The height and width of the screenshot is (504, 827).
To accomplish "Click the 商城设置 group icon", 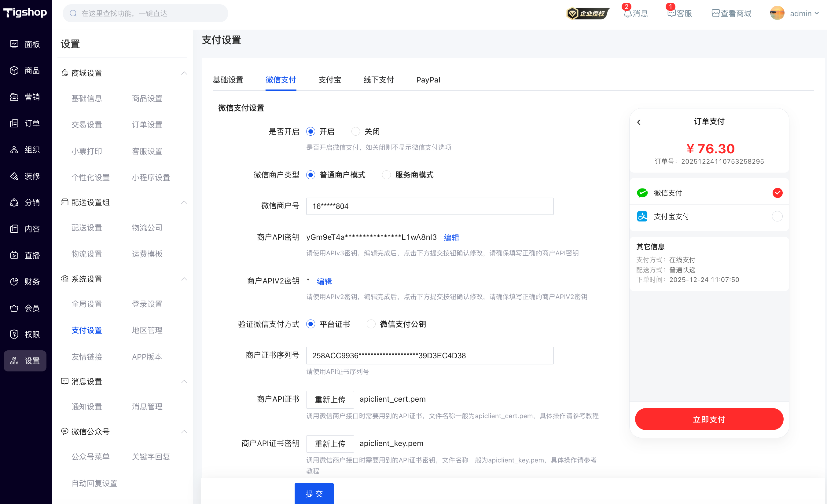I will [x=65, y=73].
